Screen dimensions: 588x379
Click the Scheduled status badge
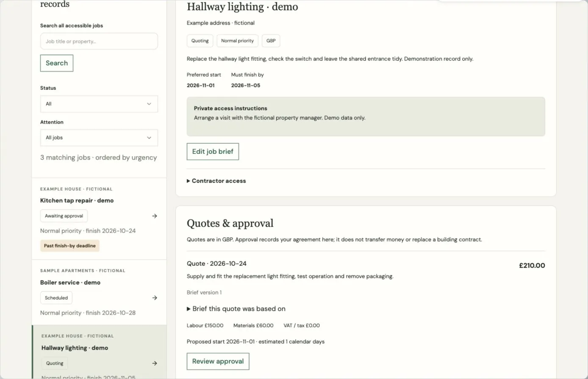pyautogui.click(x=56, y=298)
